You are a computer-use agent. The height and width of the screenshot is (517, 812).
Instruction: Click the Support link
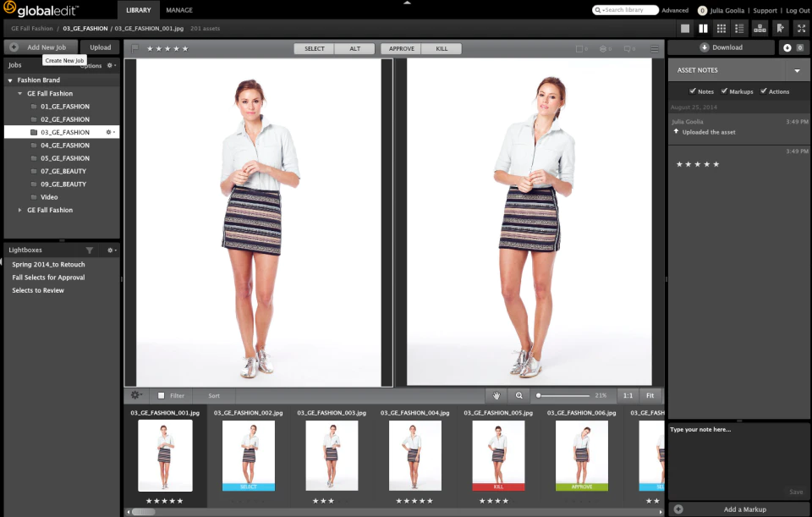coord(765,10)
